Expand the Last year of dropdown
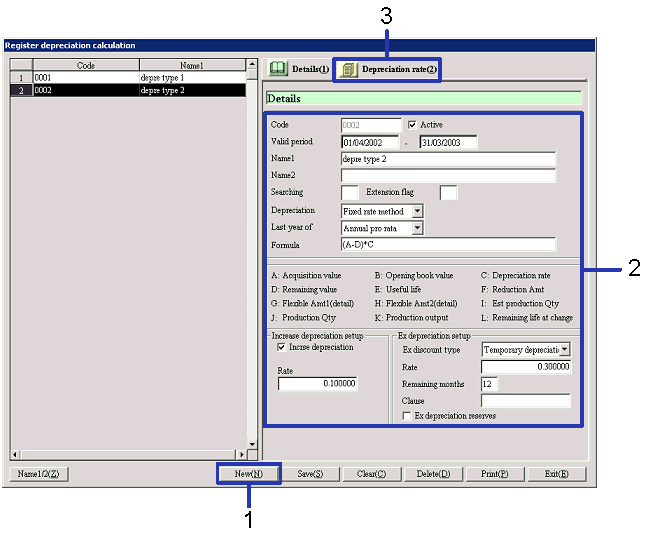 tap(417, 228)
